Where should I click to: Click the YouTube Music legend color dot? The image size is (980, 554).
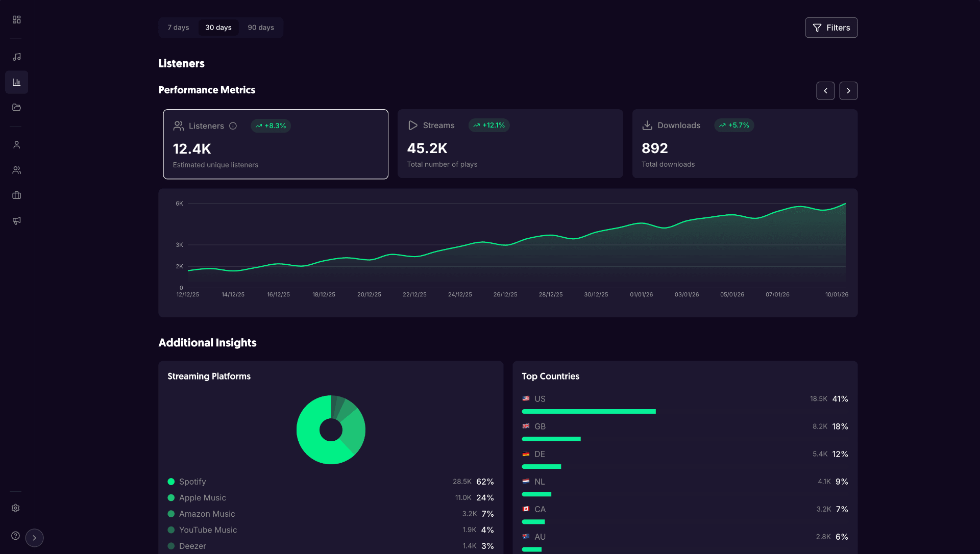coord(171,530)
